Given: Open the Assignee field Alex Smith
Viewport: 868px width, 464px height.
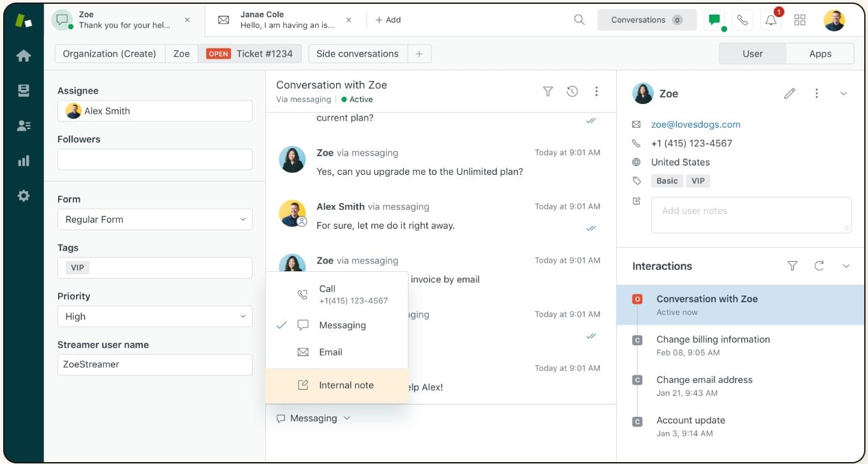Looking at the screenshot, I should click(155, 110).
